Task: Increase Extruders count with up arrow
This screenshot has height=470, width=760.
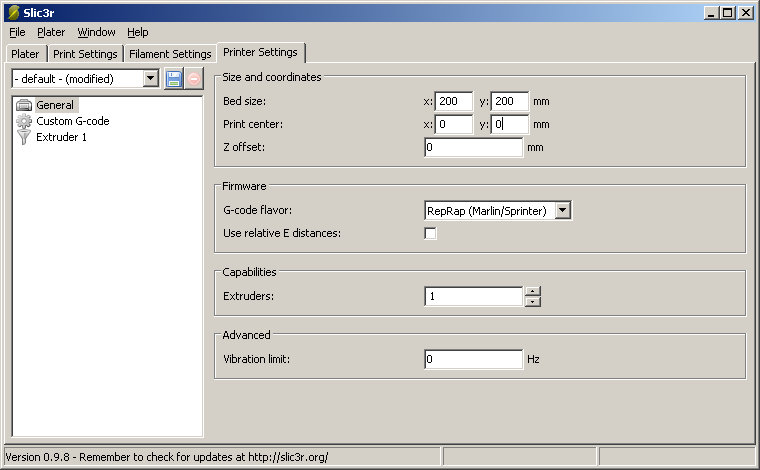Action: tap(533, 291)
